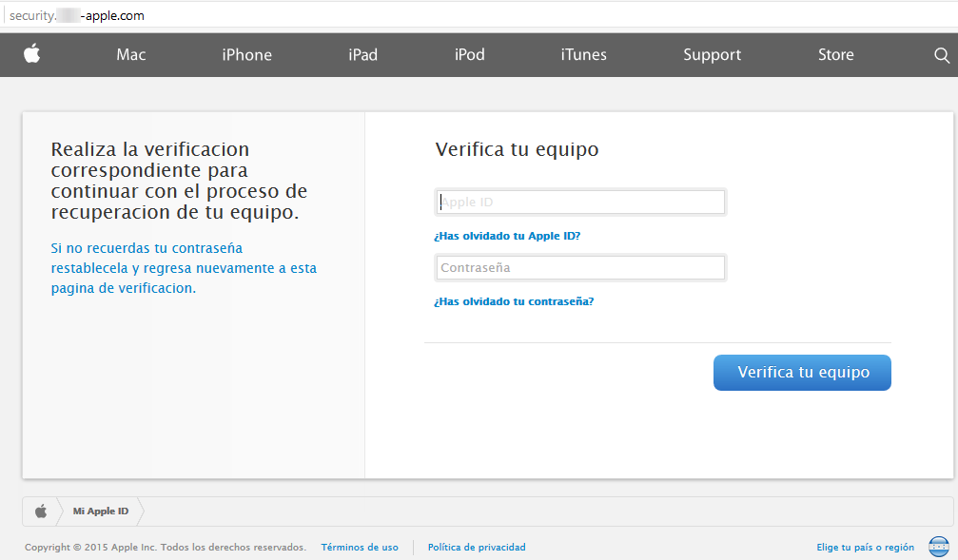Open the Store navigation item
Viewport: 958px width, 560px height.
(836, 54)
